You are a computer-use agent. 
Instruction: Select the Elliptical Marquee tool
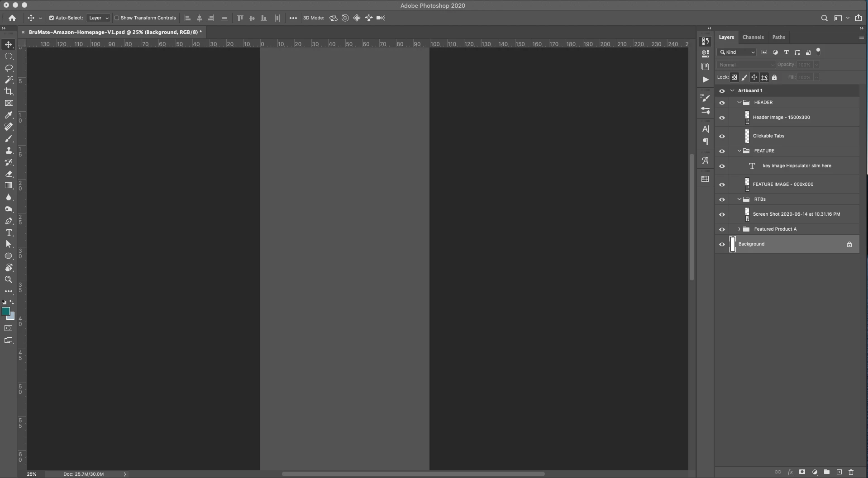[9, 57]
